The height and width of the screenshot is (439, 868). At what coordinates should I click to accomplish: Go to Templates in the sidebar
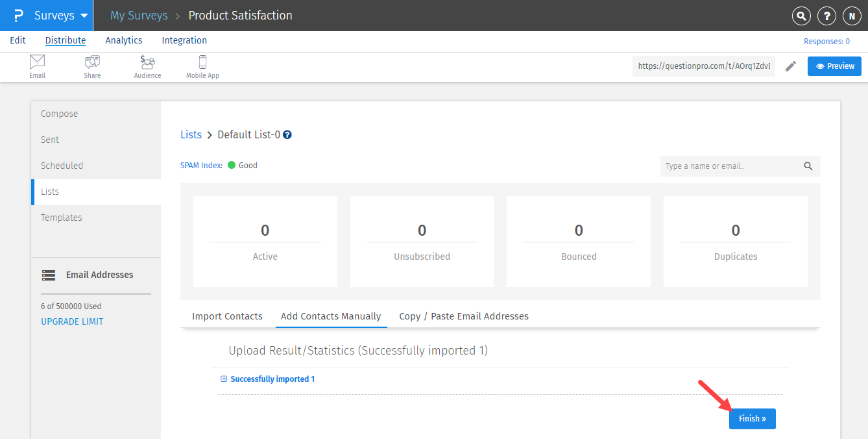[x=62, y=218]
